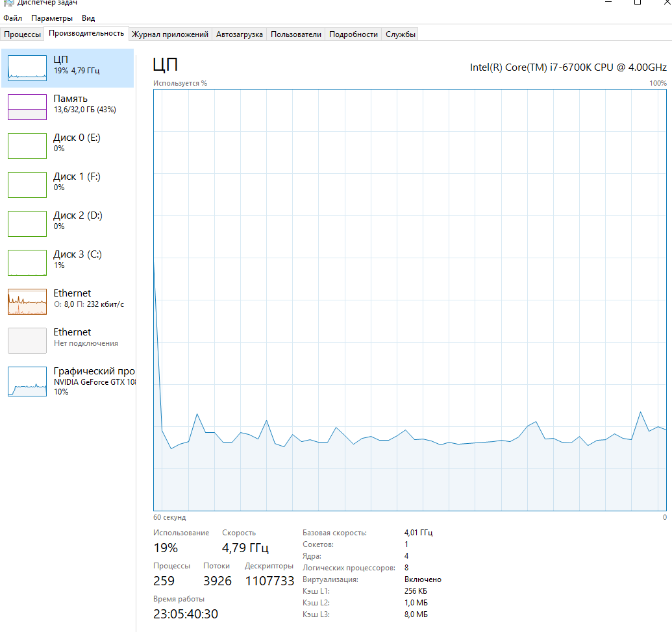The image size is (672, 632).
Task: Click the 19% Использование value
Action: 166,548
